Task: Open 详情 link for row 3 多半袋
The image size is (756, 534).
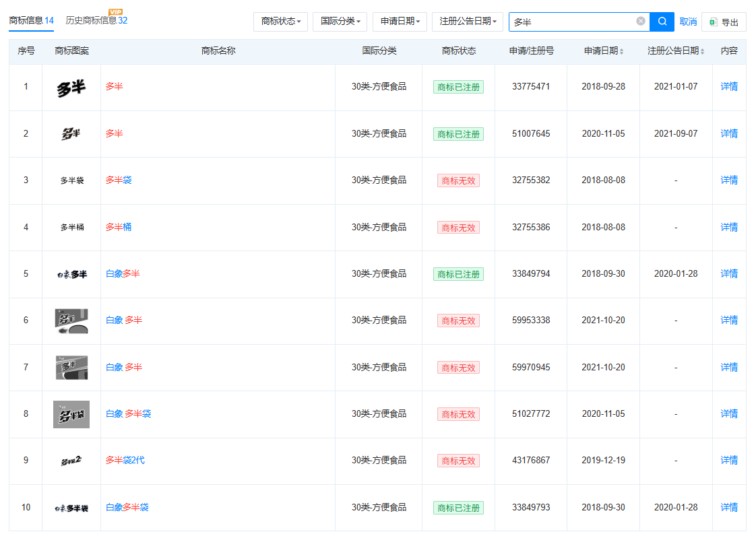Action: click(729, 180)
